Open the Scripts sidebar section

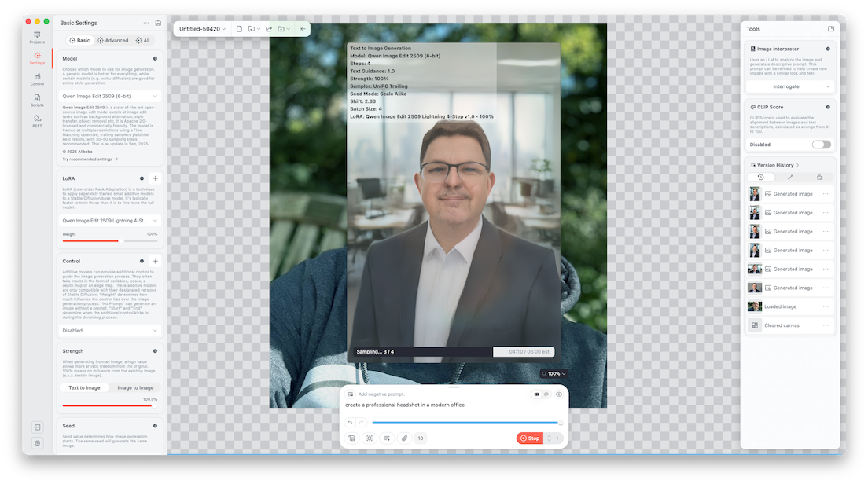pos(37,99)
